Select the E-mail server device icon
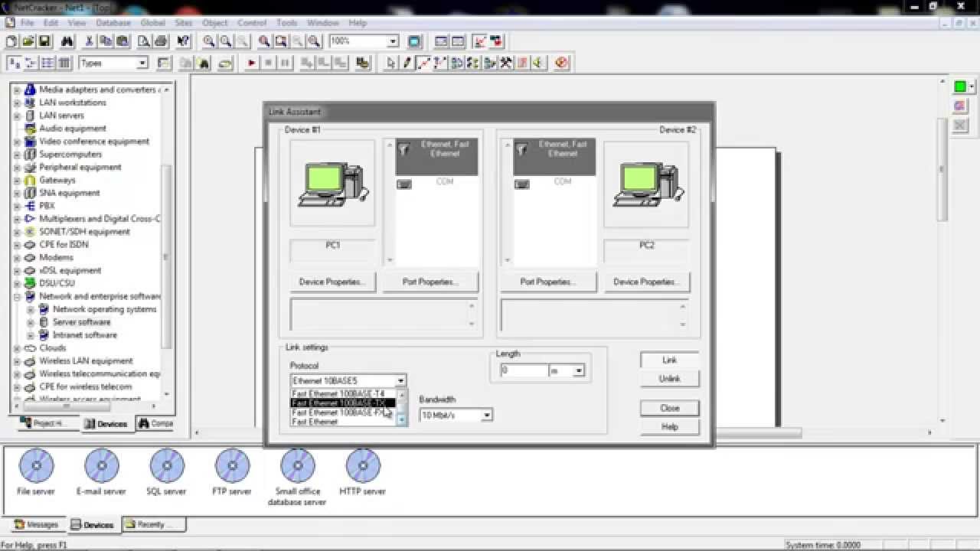This screenshot has width=980, height=551. pos(101,465)
